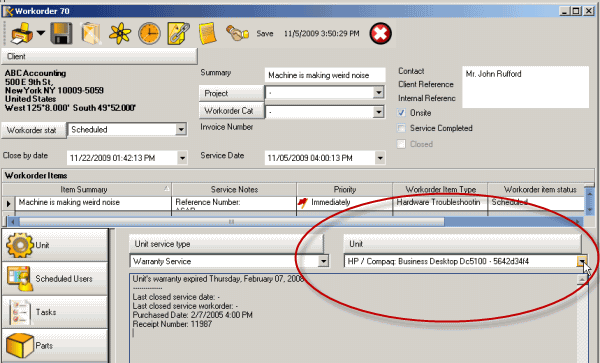
Task: Click the handshake toolbar icon
Action: coord(237,34)
